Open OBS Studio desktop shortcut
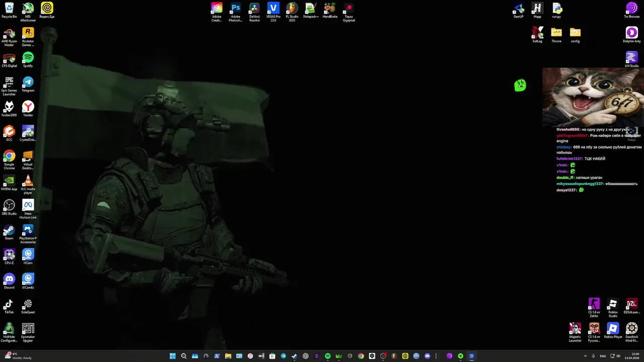Image resolution: width=644 pixels, height=362 pixels. pos(9,207)
